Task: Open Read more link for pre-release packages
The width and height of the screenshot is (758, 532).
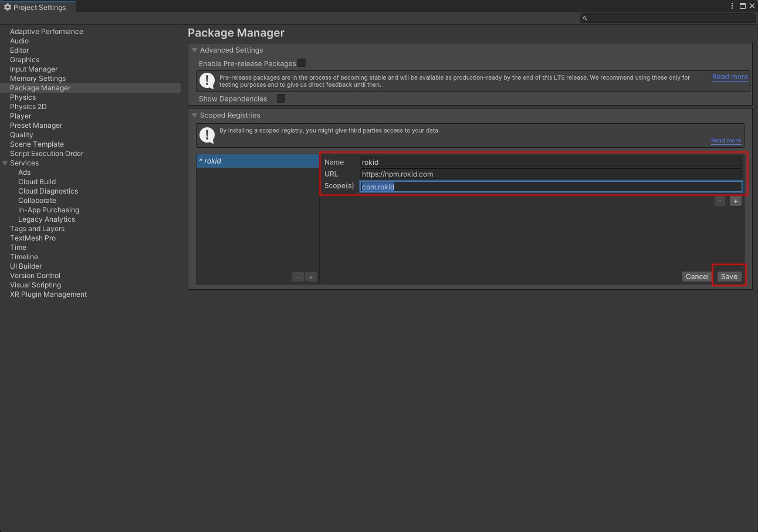Action: [730, 77]
